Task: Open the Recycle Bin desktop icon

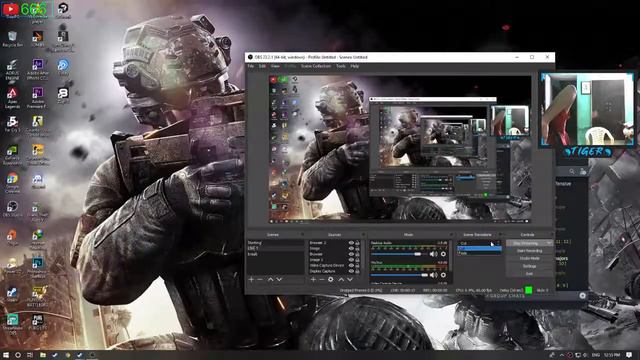Action: 12,39
